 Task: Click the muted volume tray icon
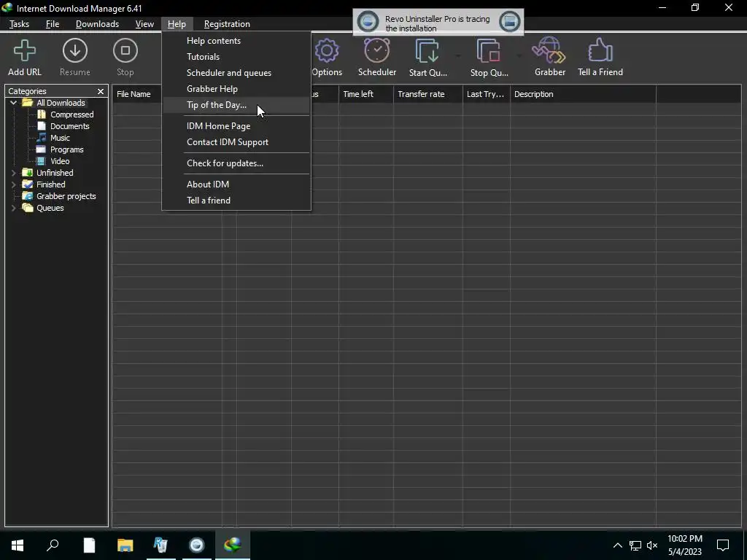coord(652,545)
